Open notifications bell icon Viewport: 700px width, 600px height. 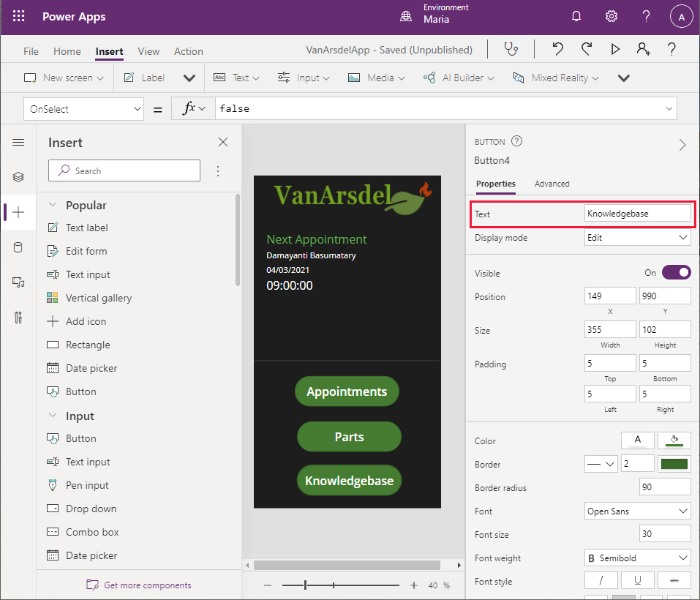(576, 17)
